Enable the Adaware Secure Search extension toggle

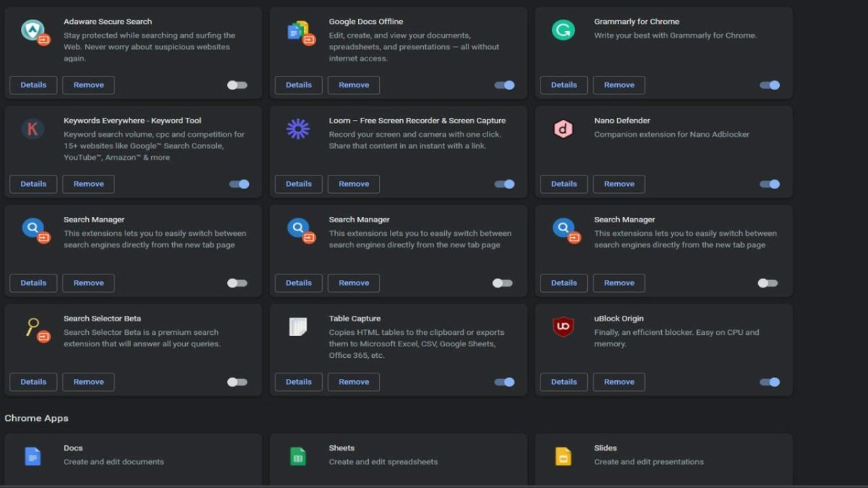pyautogui.click(x=237, y=85)
